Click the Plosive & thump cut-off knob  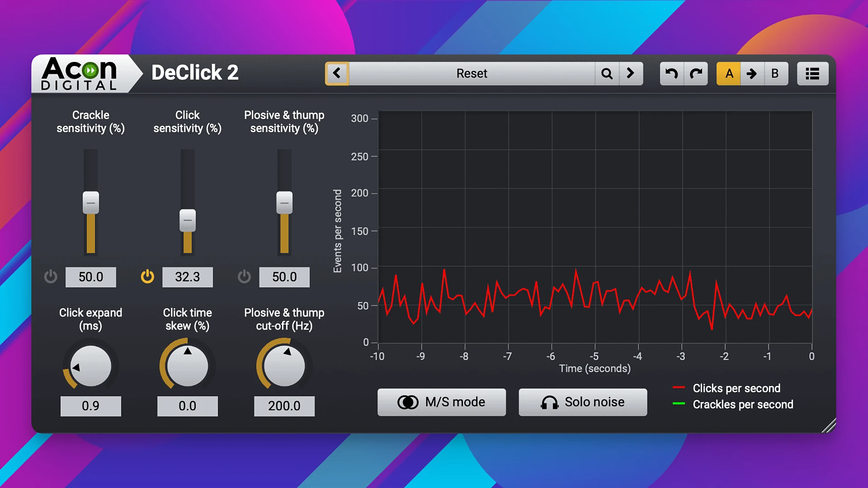coord(284,366)
